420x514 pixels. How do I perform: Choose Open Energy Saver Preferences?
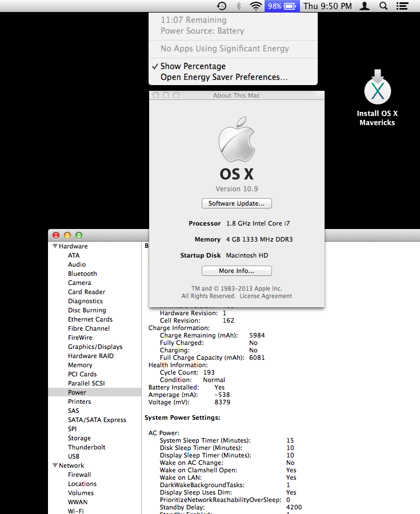[x=233, y=77]
